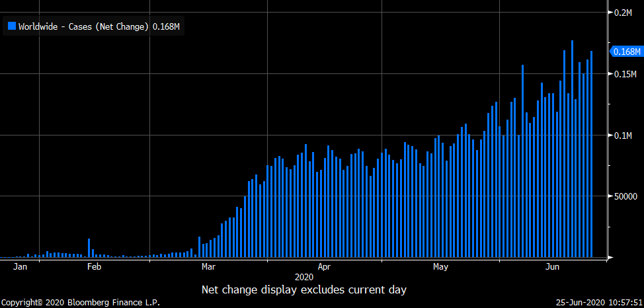The width and height of the screenshot is (644, 308).
Task: Select the 50000 y-axis label
Action: (x=625, y=196)
